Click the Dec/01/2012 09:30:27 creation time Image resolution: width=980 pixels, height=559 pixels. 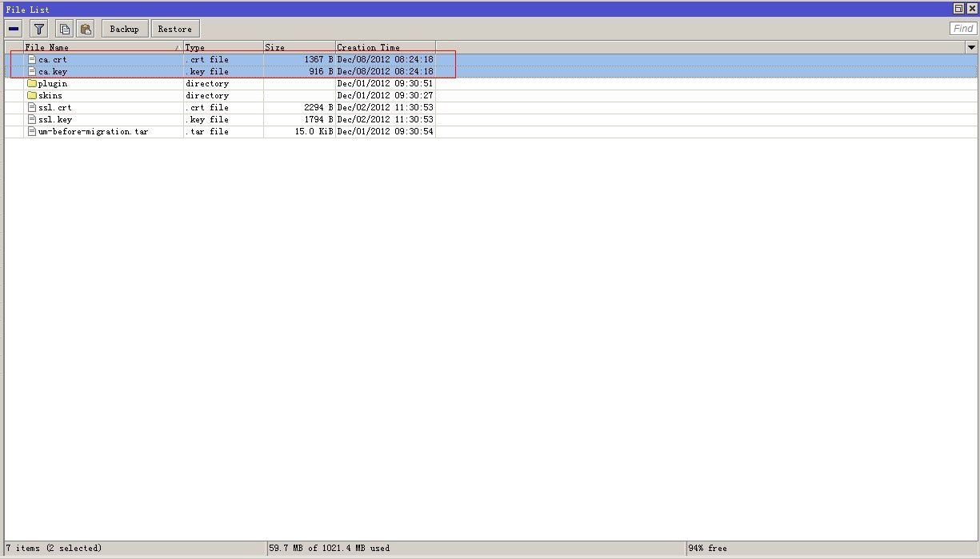point(385,95)
